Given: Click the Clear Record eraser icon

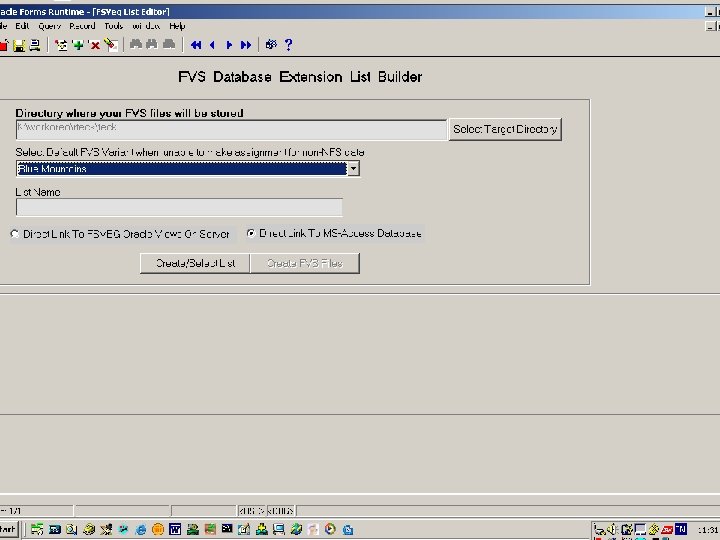Looking at the screenshot, I should pos(111,45).
